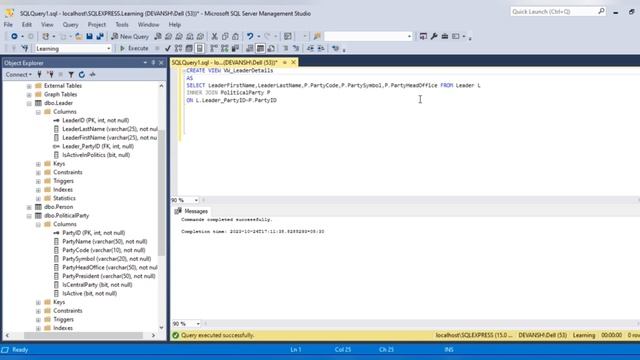Expand the Graph Tables folder
This screenshot has width=640, height=360.
(29, 95)
